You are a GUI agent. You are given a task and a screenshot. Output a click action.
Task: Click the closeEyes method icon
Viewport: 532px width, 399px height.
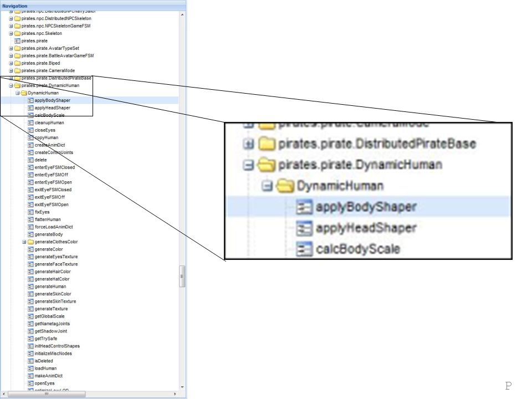point(30,131)
